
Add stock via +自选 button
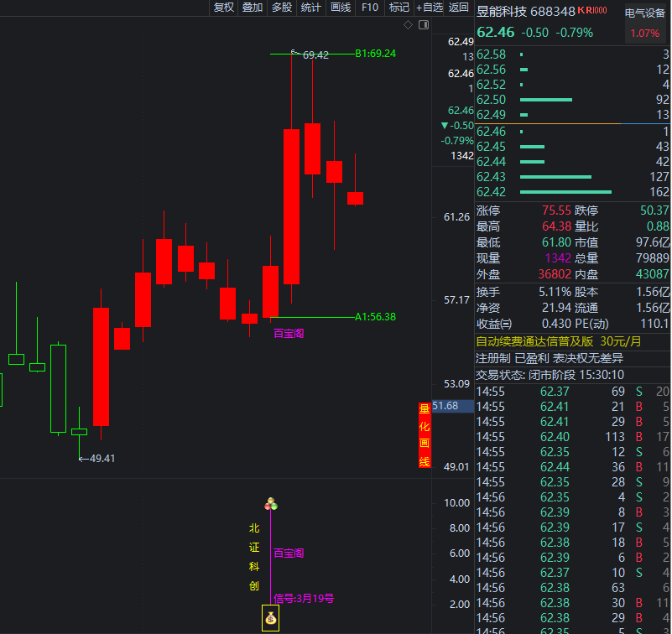click(429, 8)
